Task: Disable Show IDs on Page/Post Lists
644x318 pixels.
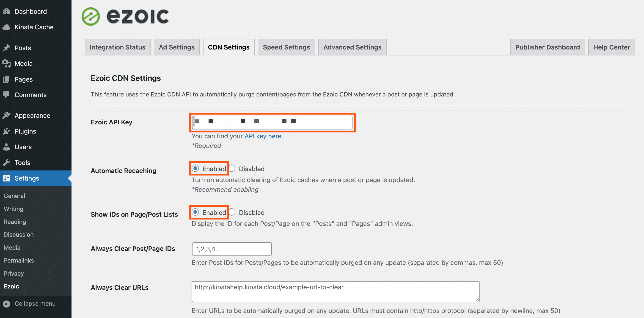Action: click(x=232, y=213)
